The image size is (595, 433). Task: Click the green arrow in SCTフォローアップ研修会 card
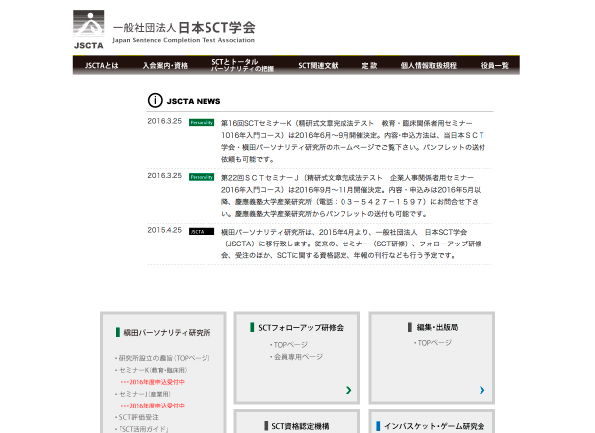(x=348, y=390)
